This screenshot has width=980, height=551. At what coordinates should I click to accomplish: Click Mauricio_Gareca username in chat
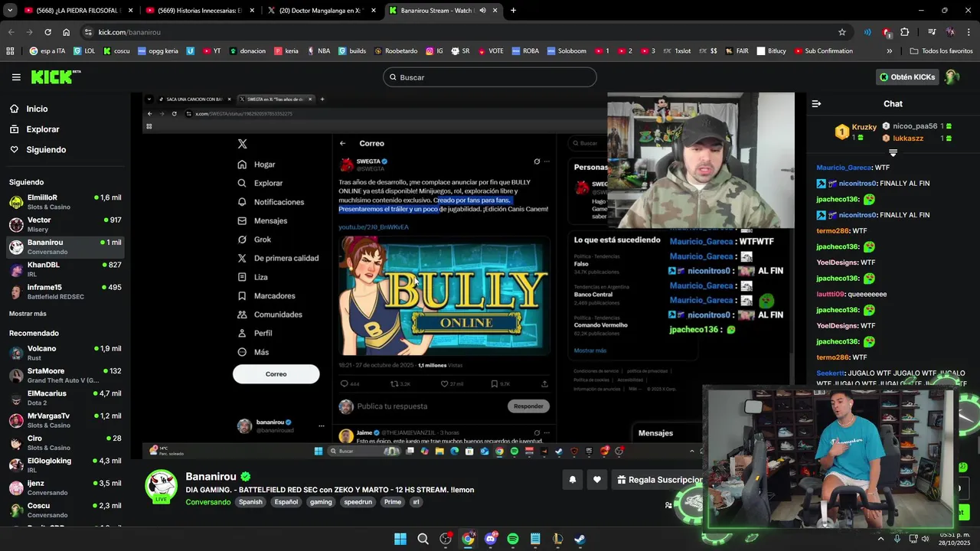[x=844, y=168]
